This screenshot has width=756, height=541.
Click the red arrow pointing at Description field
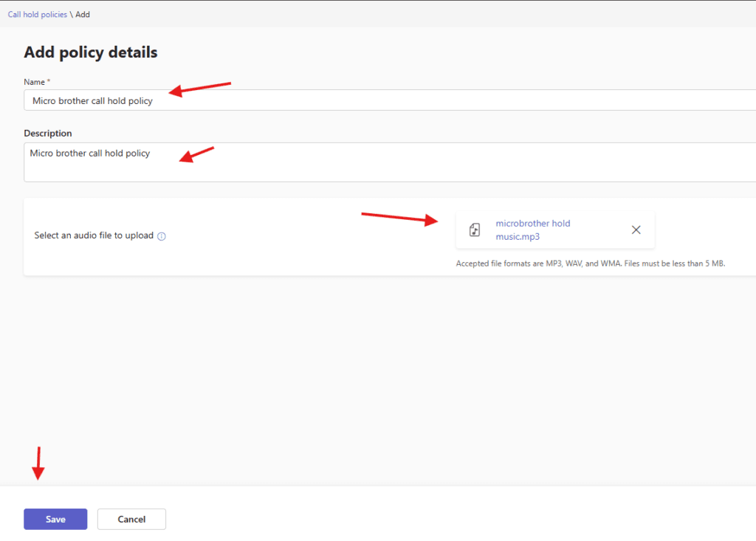(196, 154)
